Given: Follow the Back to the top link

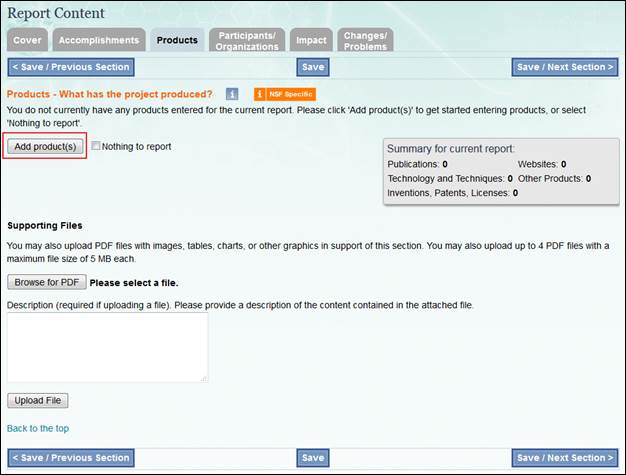Looking at the screenshot, I should point(38,428).
